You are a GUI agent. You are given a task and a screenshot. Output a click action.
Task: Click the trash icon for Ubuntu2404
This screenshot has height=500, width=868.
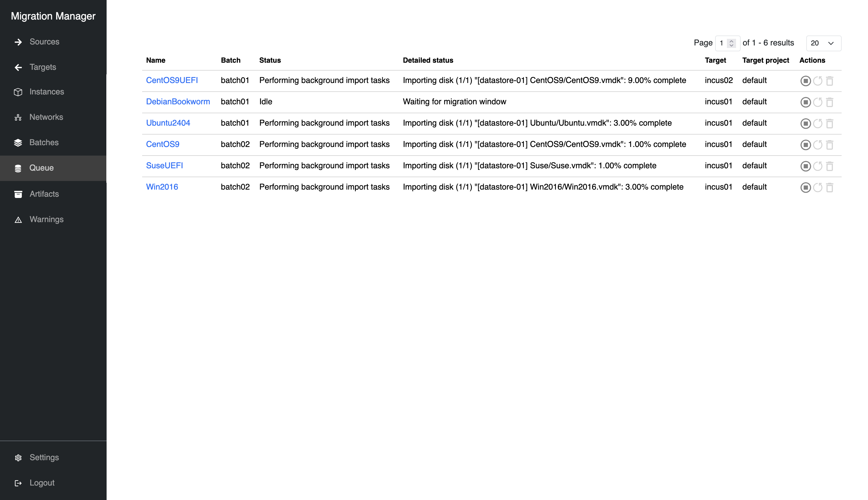pos(829,123)
